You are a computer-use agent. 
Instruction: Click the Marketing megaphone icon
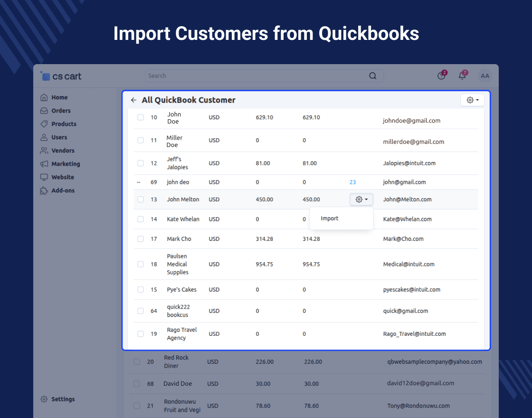(x=44, y=164)
